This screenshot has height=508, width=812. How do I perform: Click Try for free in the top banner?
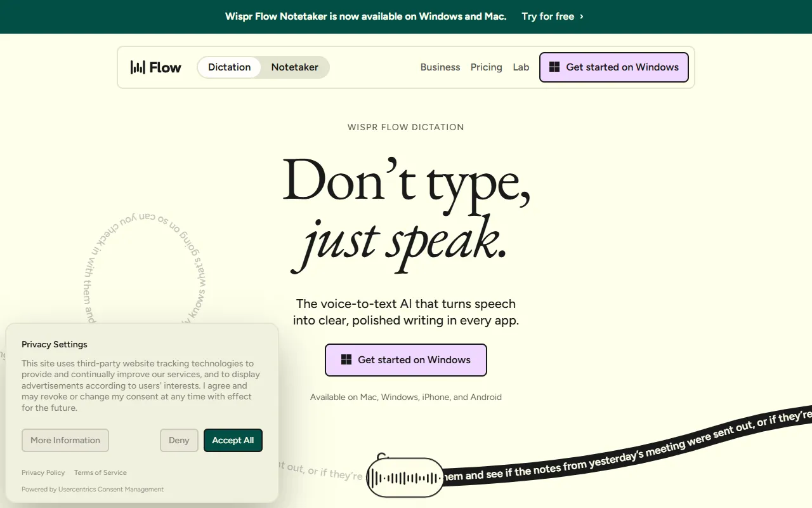click(x=553, y=17)
